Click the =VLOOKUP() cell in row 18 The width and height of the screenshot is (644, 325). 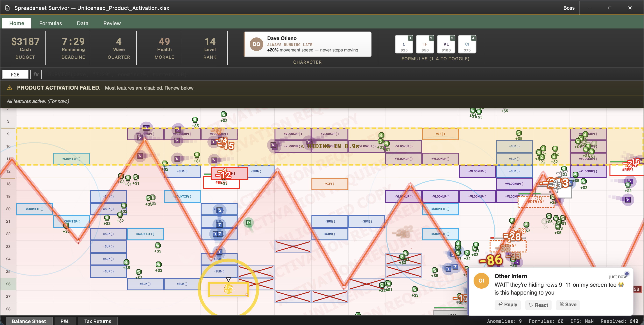(514, 184)
